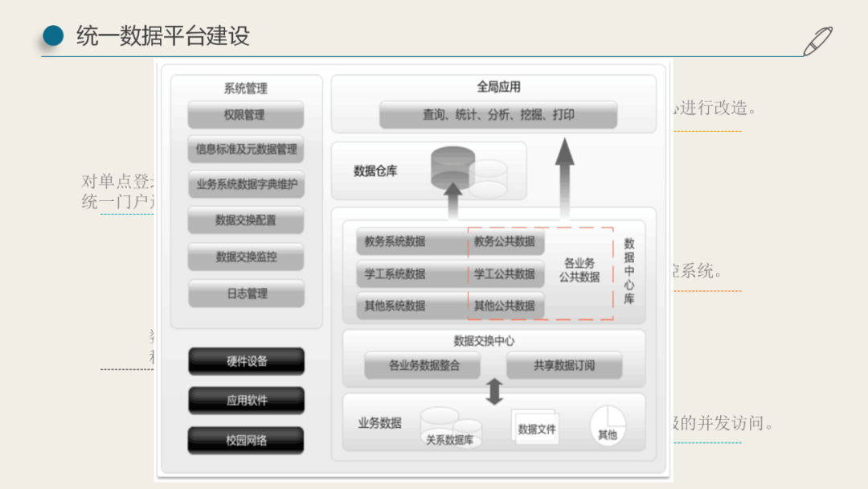Click the 其他 pie chart icon
Viewport: 868px width, 489px height.
pyautogui.click(x=608, y=425)
